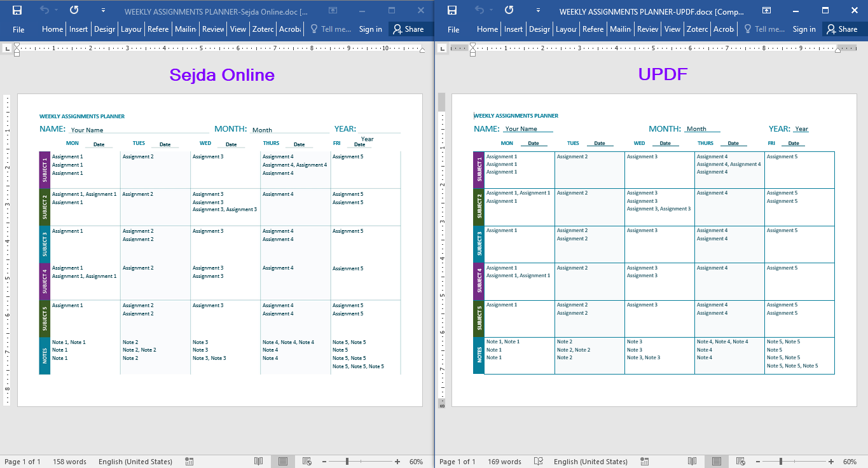This screenshot has height=468, width=868.
Task: Open Design tab in UPDF window
Action: tap(539, 29)
